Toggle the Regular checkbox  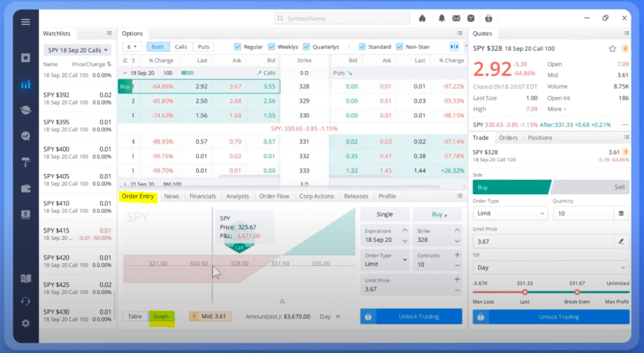237,47
